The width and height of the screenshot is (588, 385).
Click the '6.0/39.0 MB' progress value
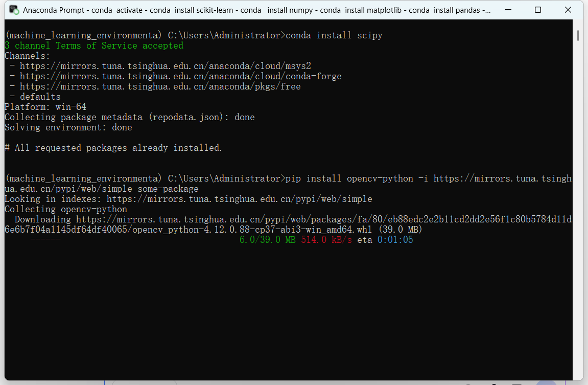tap(267, 240)
